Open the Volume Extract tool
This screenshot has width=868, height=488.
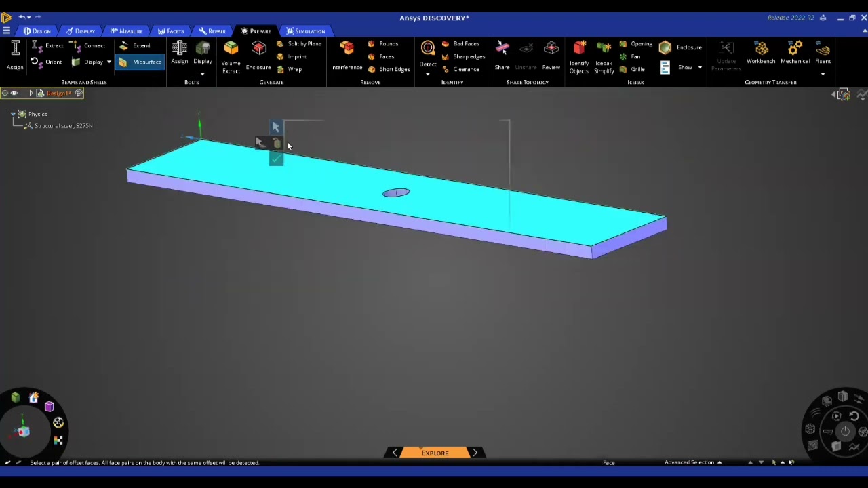tap(231, 57)
